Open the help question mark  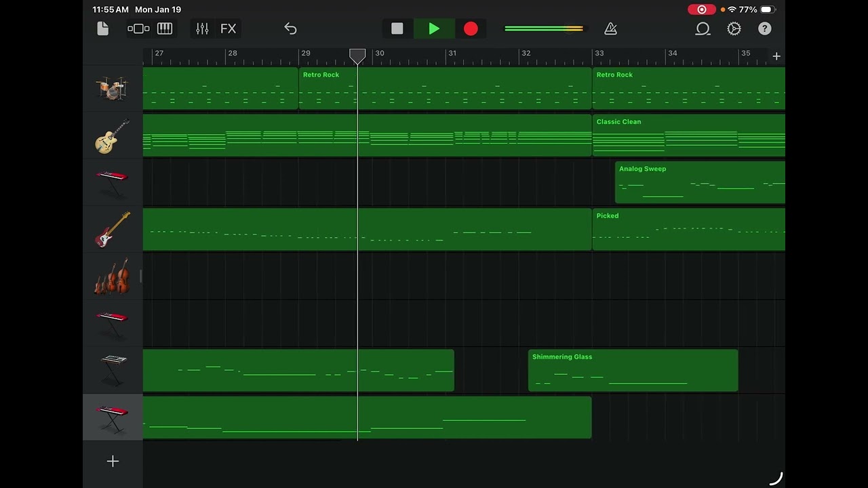click(765, 28)
